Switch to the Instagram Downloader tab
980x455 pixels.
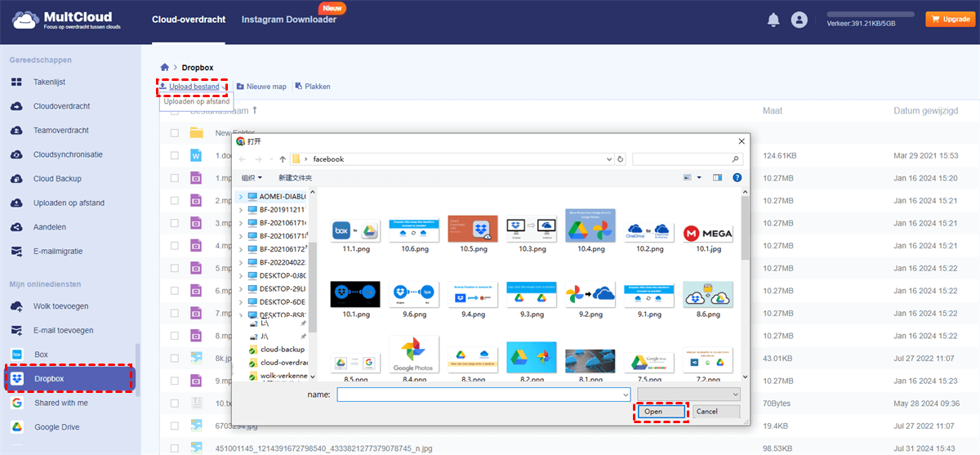pyautogui.click(x=289, y=20)
